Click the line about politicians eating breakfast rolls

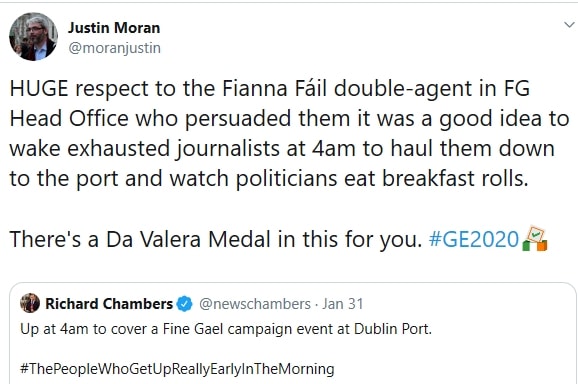tap(269, 179)
